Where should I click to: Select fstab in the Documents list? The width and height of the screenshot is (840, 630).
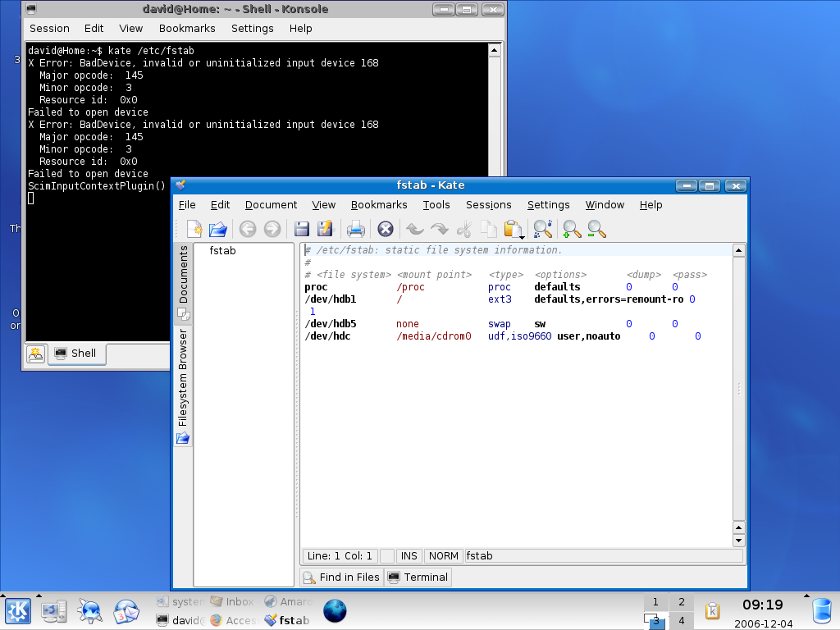coord(222,251)
